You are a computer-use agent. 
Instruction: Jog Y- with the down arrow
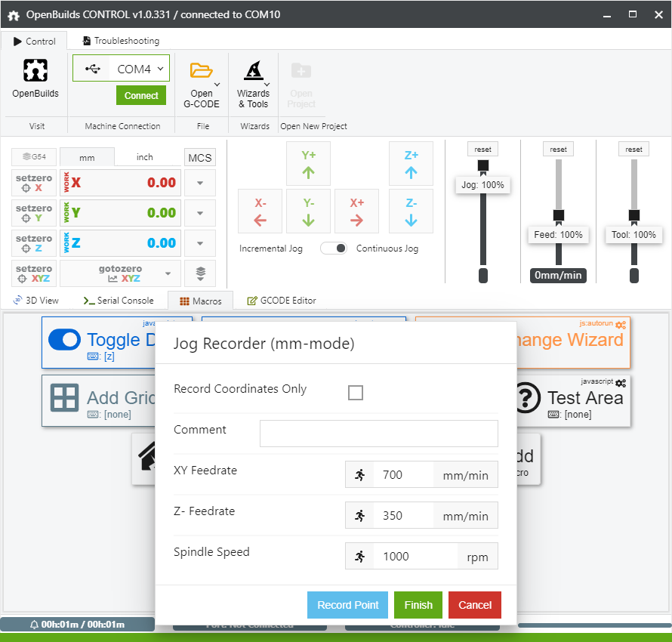click(x=308, y=211)
